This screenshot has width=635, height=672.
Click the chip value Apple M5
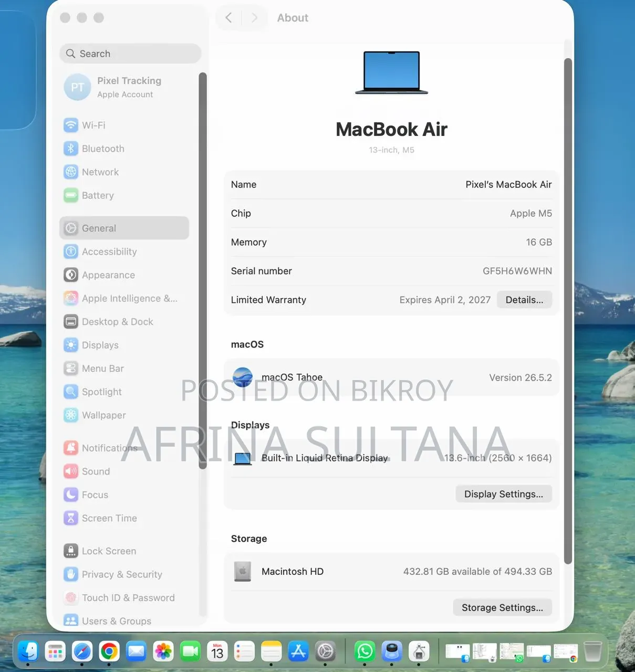[531, 214]
